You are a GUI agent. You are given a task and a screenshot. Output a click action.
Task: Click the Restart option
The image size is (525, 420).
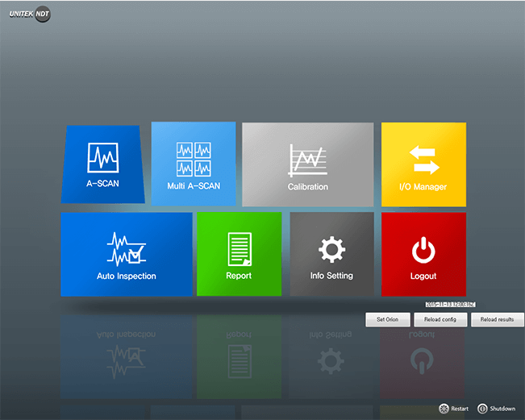(x=454, y=409)
